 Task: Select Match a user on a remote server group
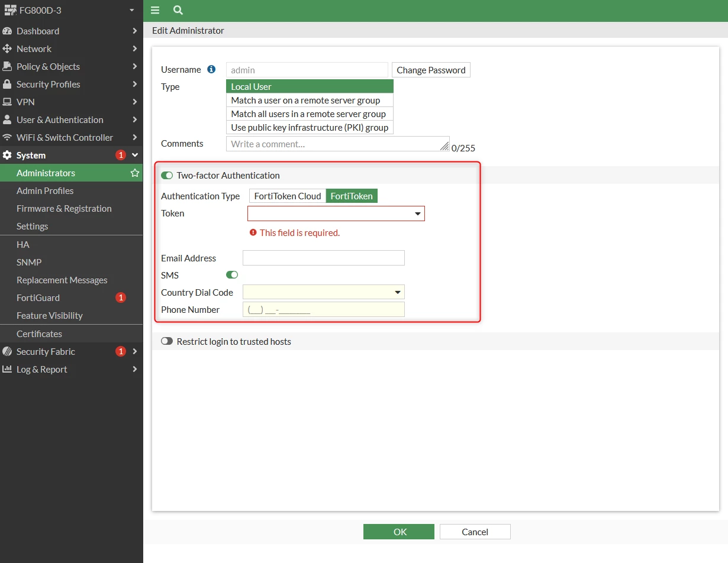[310, 100]
